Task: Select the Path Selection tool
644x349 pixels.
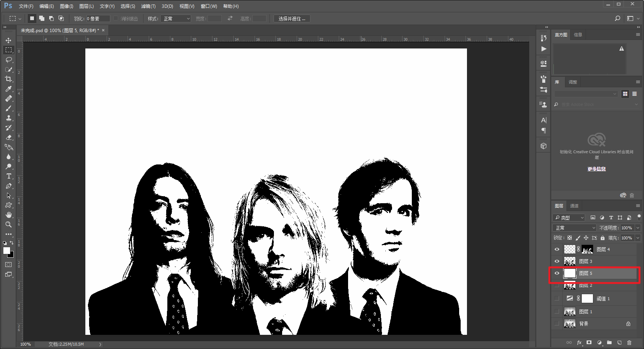Action: 9,195
